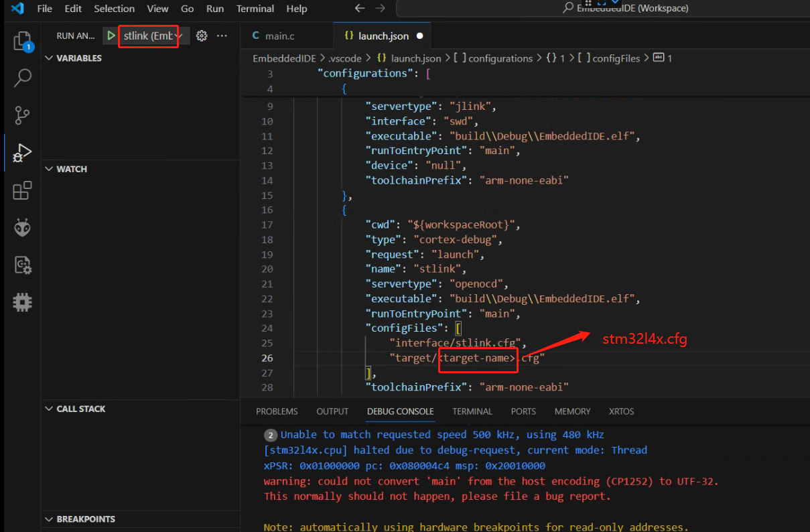Switch to the DEBUG CONSOLE panel tab
The height and width of the screenshot is (532, 810).
point(401,411)
